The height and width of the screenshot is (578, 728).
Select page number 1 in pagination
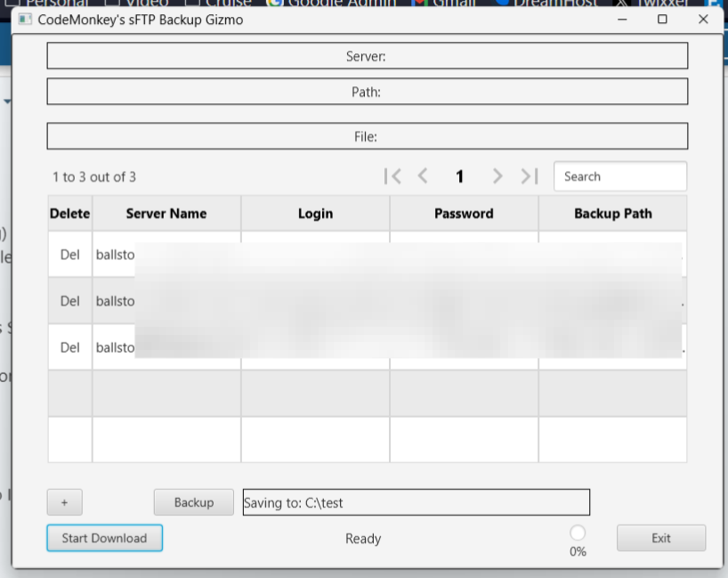459,176
